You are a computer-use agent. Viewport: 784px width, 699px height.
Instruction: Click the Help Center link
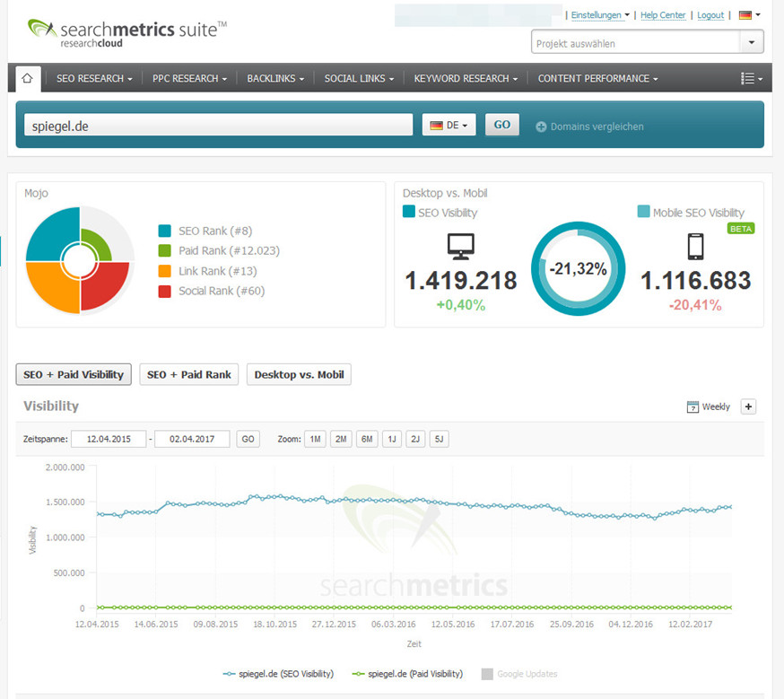662,14
